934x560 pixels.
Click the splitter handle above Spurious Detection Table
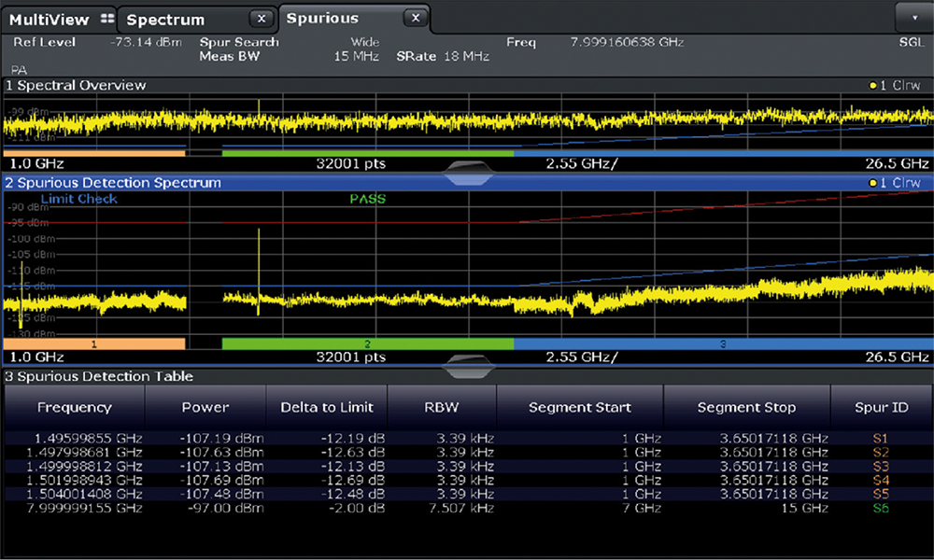point(469,367)
